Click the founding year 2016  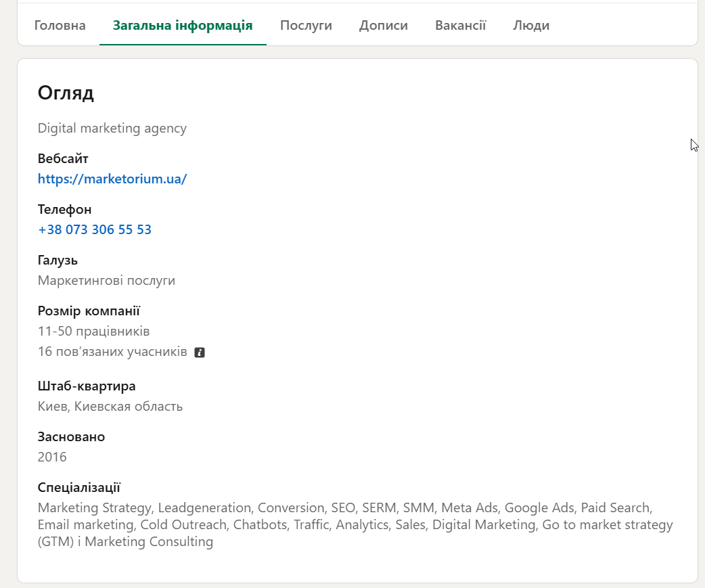[52, 457]
